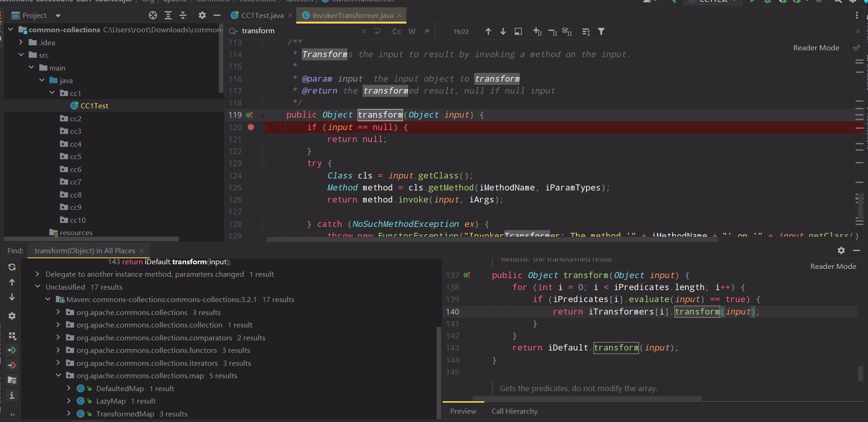Remove the breakpoint on line 120
Viewport: 868px width, 422px height.
(x=251, y=127)
